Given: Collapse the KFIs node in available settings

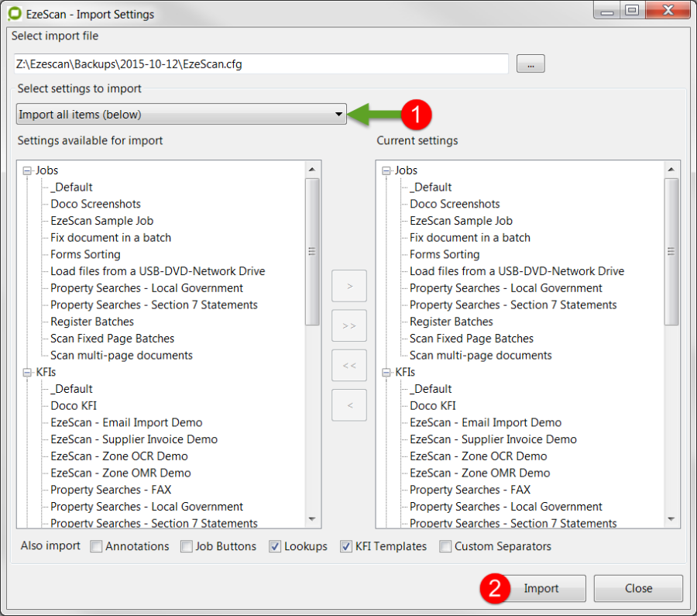Looking at the screenshot, I should pyautogui.click(x=27, y=373).
